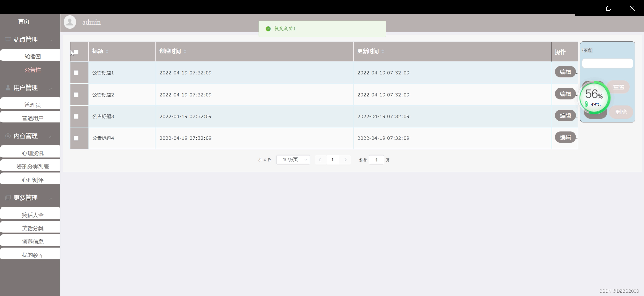Click the admin avatar icon
The image size is (644, 296).
pyautogui.click(x=70, y=22)
